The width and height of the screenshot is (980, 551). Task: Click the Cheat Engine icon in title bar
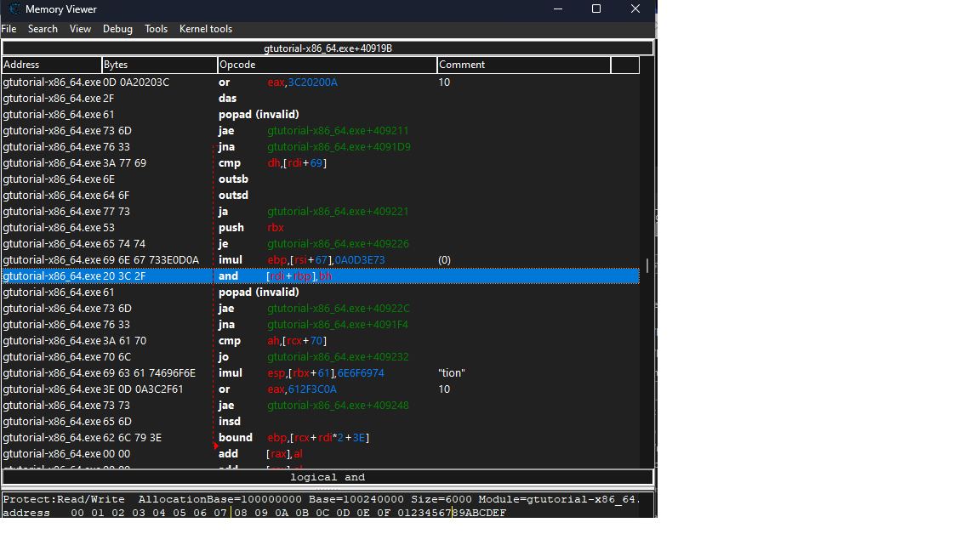tap(14, 9)
